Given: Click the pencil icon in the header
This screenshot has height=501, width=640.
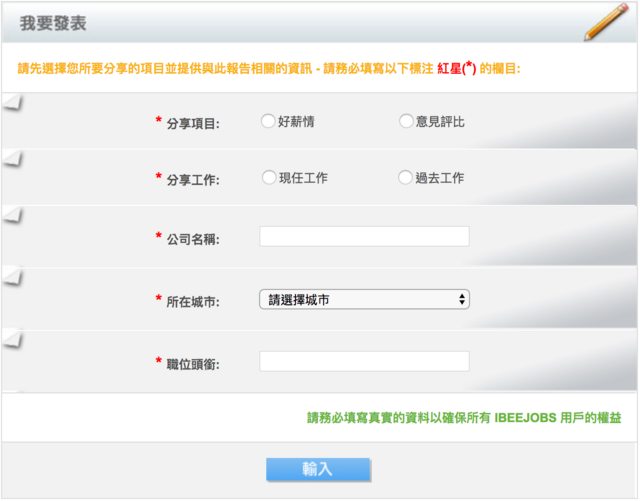Looking at the screenshot, I should 604,22.
